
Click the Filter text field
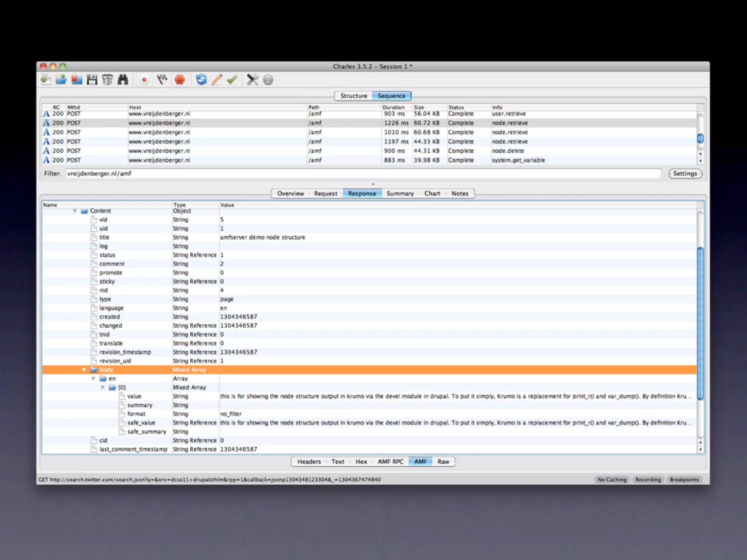pos(363,174)
